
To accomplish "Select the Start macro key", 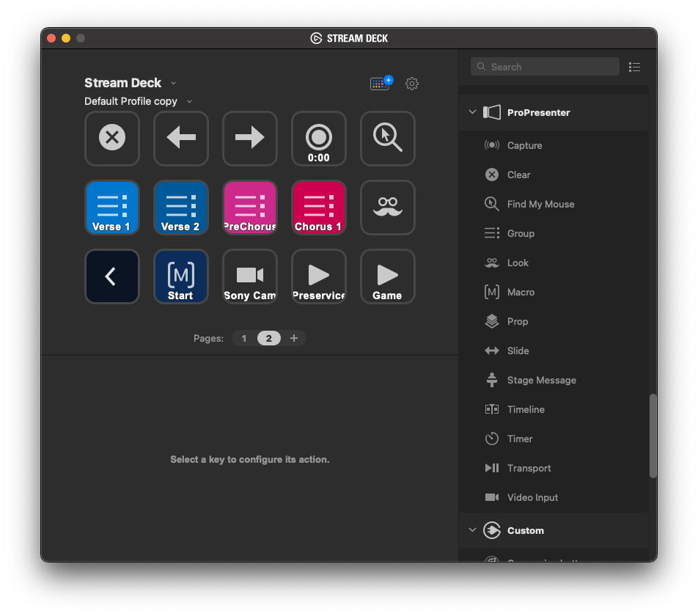I will pyautogui.click(x=180, y=276).
